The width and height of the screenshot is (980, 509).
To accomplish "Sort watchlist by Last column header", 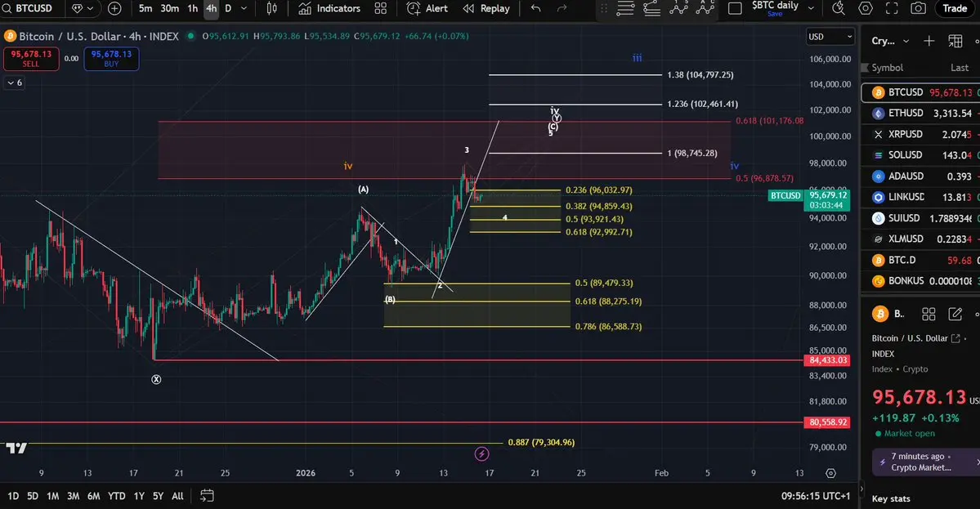I will (x=960, y=68).
